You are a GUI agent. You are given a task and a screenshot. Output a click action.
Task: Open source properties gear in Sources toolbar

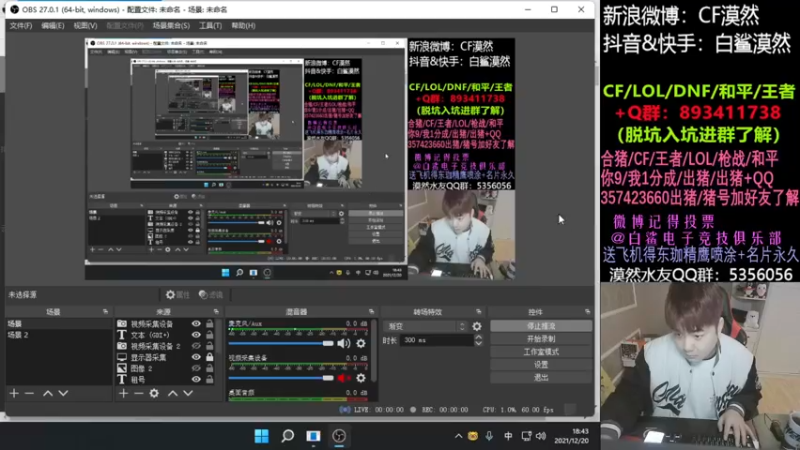(x=154, y=393)
